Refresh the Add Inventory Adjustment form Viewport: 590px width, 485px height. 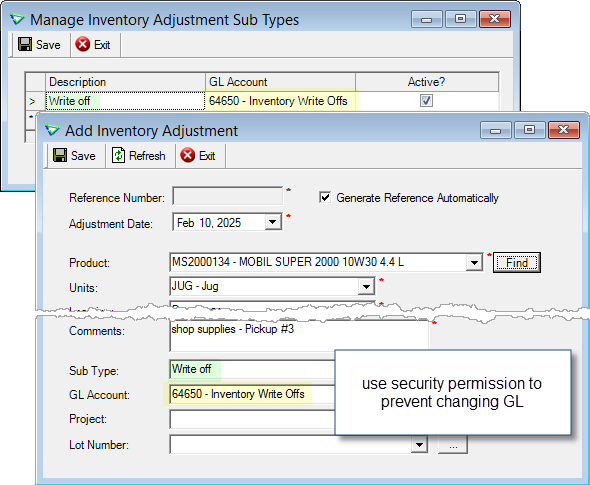138,155
